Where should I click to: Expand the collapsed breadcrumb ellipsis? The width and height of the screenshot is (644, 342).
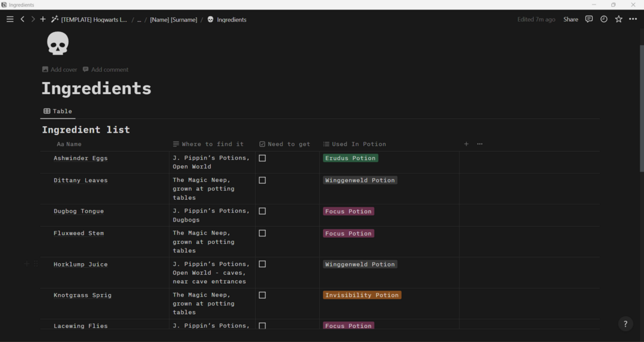(139, 19)
